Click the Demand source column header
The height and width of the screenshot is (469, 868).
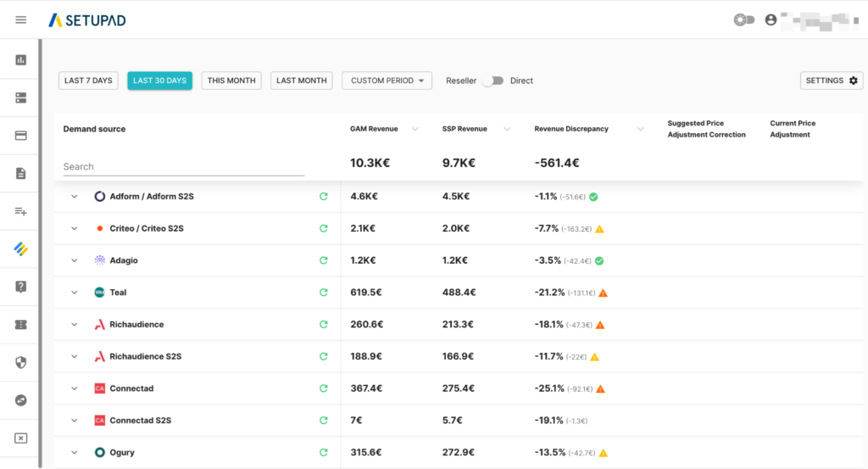tap(94, 129)
